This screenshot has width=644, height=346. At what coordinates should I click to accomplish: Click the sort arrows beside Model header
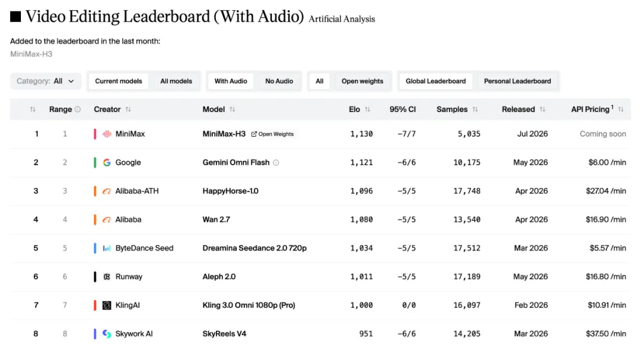click(x=233, y=109)
